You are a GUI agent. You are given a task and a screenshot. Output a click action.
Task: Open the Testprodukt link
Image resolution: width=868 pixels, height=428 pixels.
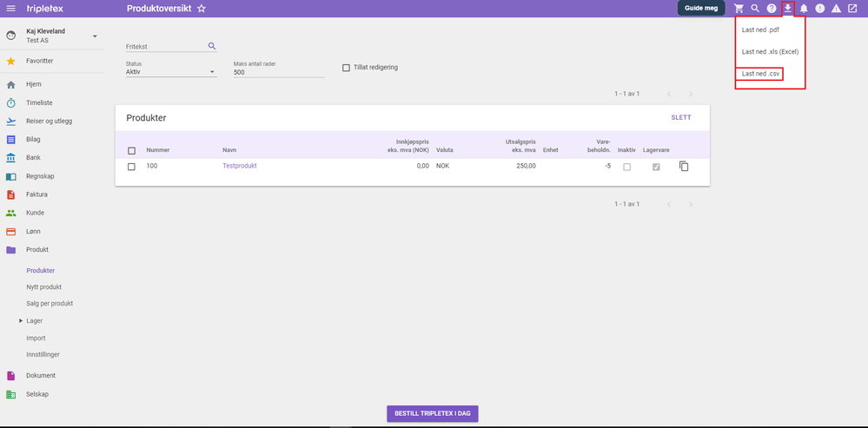240,165
